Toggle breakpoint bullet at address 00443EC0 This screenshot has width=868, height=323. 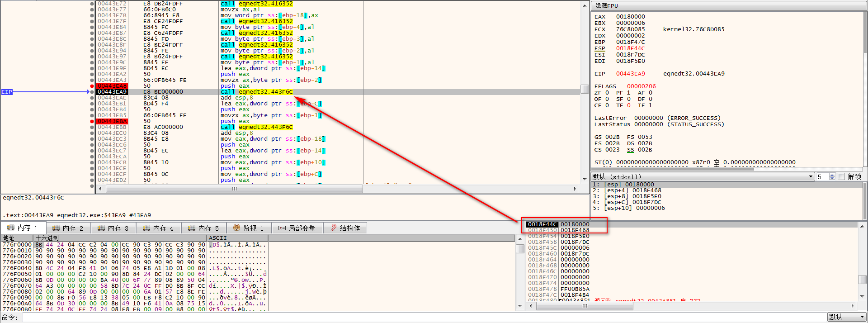pyautogui.click(x=92, y=133)
